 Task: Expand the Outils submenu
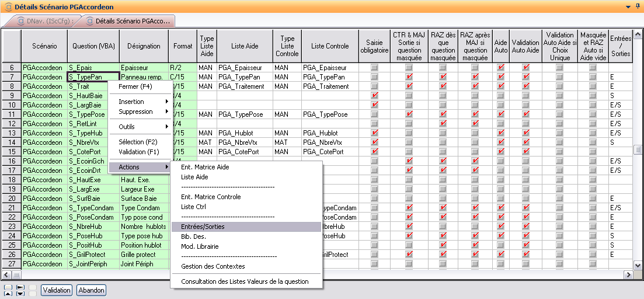click(x=140, y=127)
